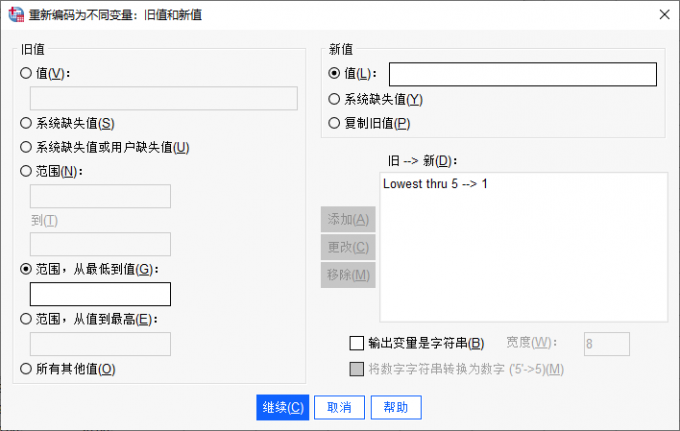
Task: Click the 继续(C) button
Action: pyautogui.click(x=283, y=407)
